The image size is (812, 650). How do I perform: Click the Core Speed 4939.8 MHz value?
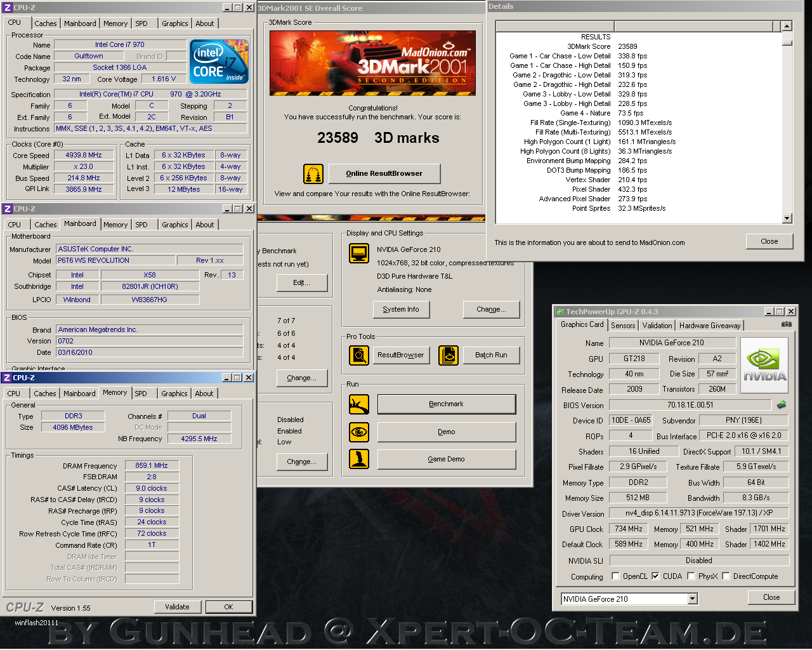(x=84, y=155)
